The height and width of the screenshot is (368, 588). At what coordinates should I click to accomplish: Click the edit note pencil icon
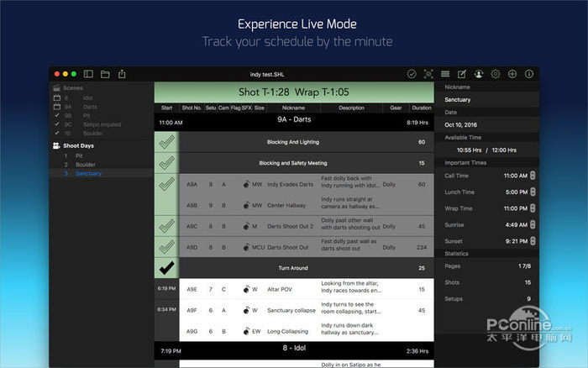pyautogui.click(x=462, y=74)
